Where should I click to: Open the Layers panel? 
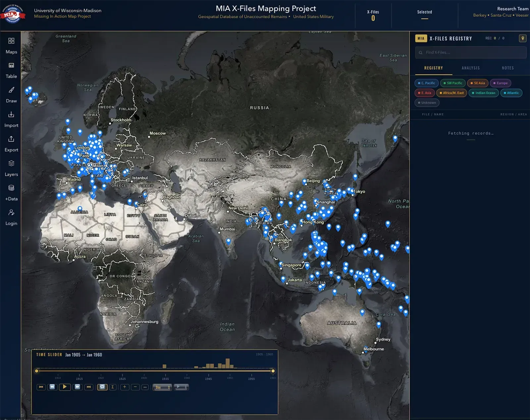click(x=11, y=168)
